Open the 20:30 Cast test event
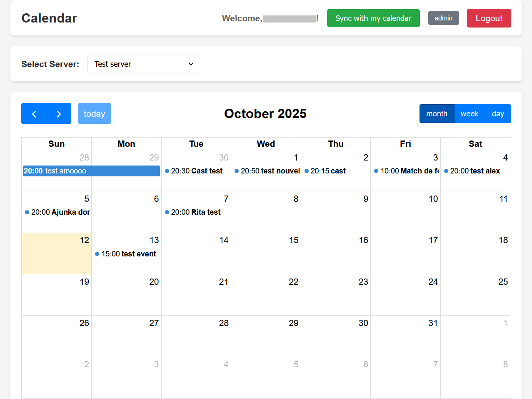 [196, 171]
